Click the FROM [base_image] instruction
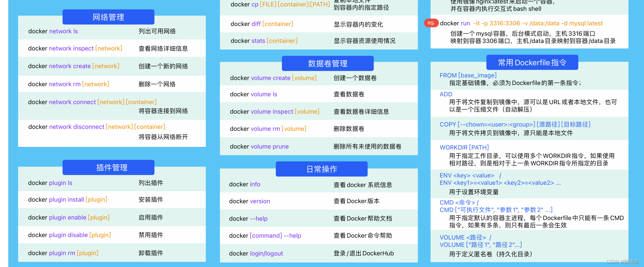Viewport: 644px width, 267px height. tap(468, 75)
